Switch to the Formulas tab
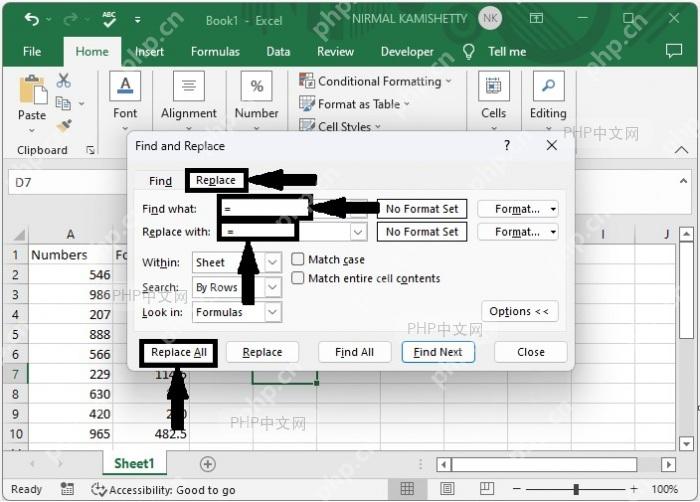Viewport: 700px width, 502px height. pyautogui.click(x=215, y=51)
